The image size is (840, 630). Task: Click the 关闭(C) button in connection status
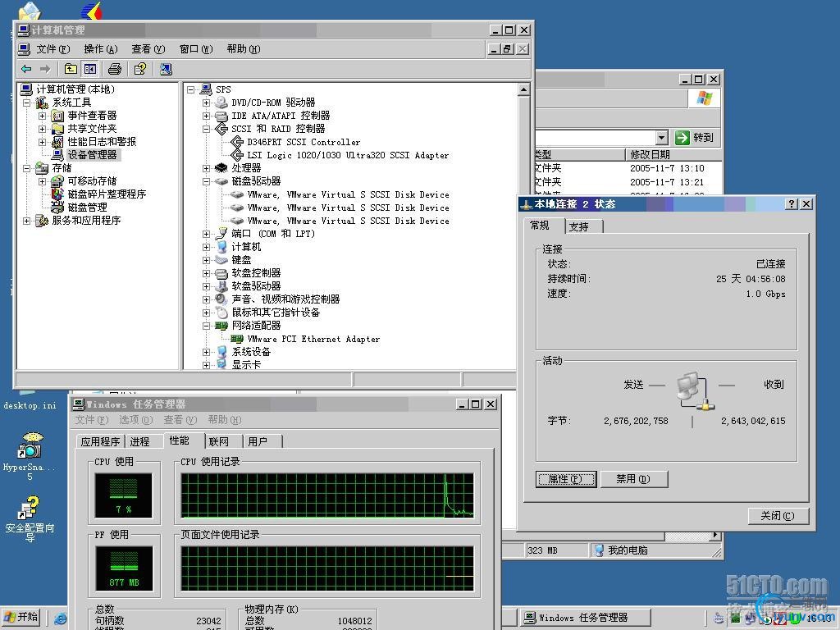click(778, 516)
